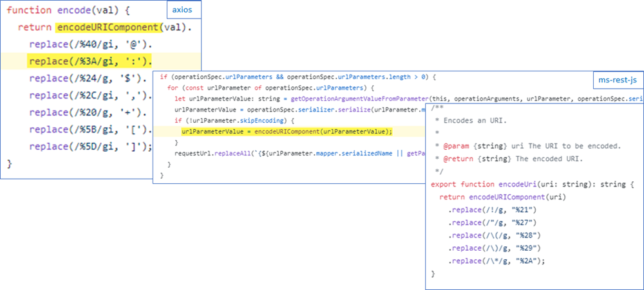Image resolution: width=644 pixels, height=290 pixels.
Task: Click the replace(/%24/g, '$') line
Action: click(88, 78)
